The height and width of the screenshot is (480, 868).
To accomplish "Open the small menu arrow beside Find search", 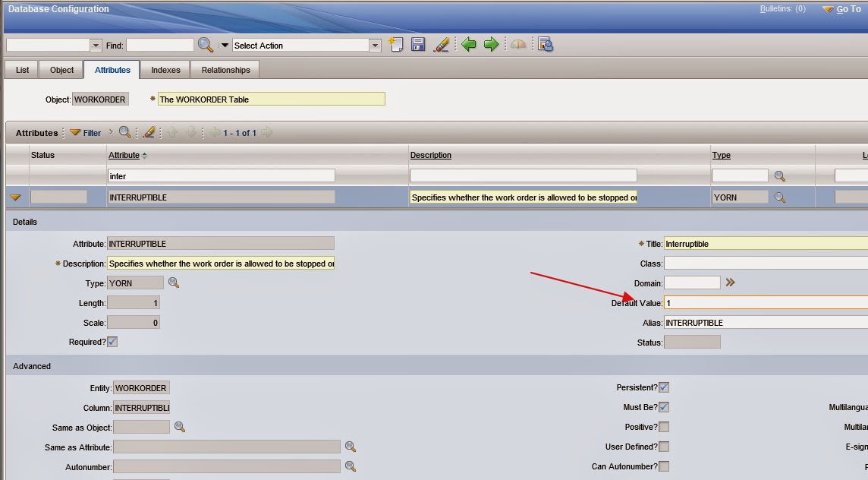I will tap(225, 46).
